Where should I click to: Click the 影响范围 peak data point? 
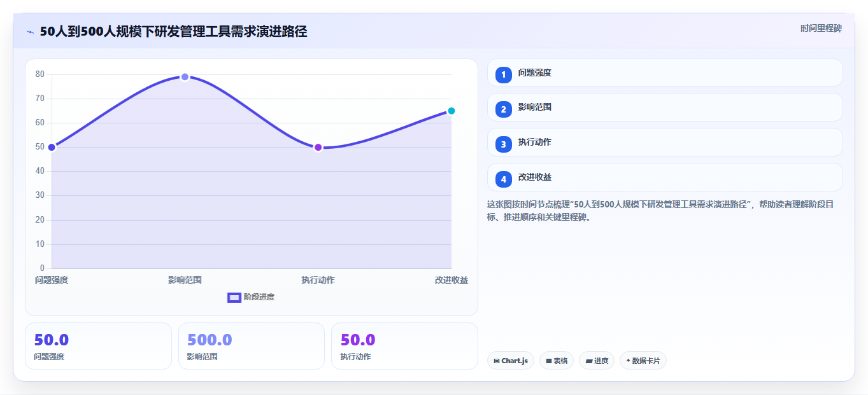(185, 77)
